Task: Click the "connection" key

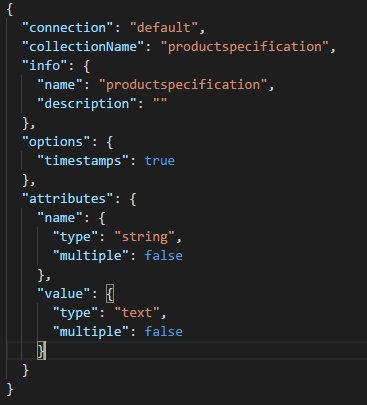Action: [x=68, y=28]
